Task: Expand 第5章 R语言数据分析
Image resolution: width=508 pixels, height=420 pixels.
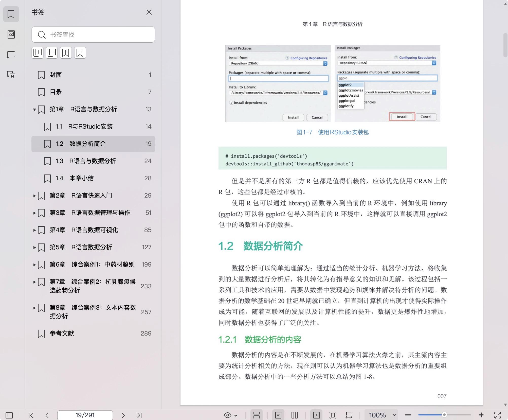Action: click(x=34, y=248)
